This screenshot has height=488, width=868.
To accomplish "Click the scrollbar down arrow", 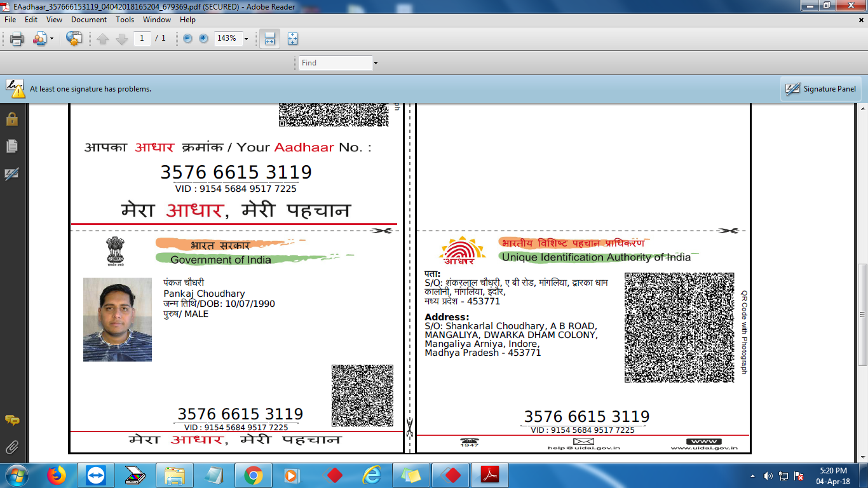I will tap(862, 457).
